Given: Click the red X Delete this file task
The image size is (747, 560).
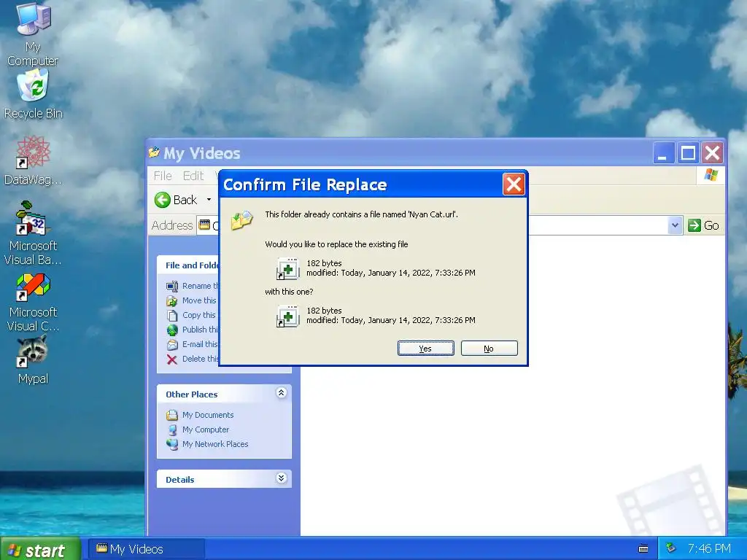Looking at the screenshot, I should point(172,359).
